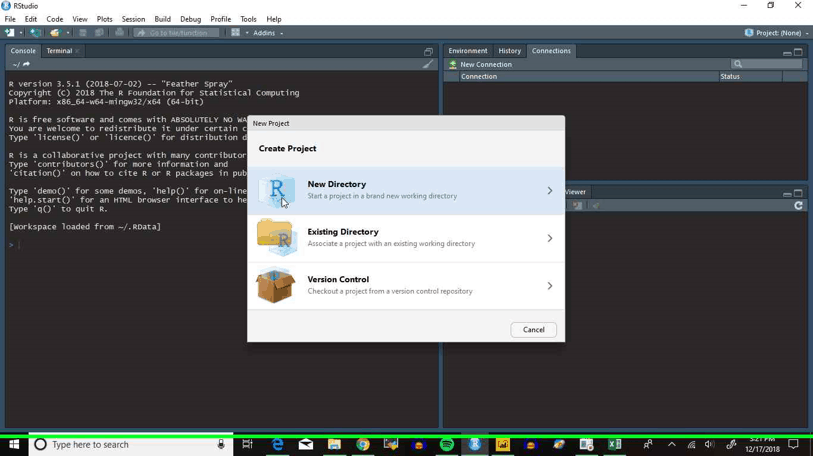Open Excel from the taskbar
815x456 pixels.
click(x=614, y=445)
